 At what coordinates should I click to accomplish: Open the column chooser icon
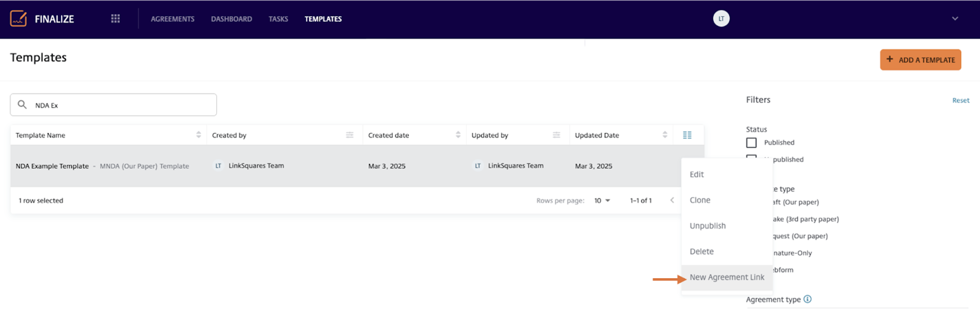(x=687, y=135)
